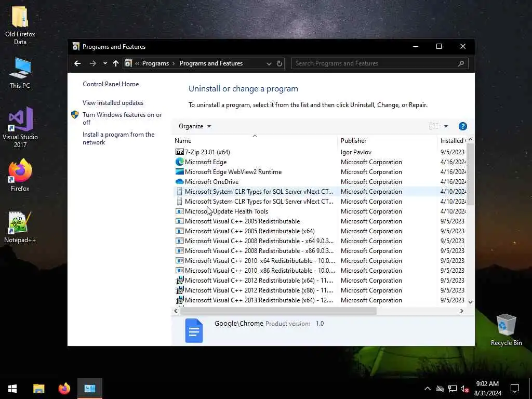Sort by Installed On column header

(453, 140)
